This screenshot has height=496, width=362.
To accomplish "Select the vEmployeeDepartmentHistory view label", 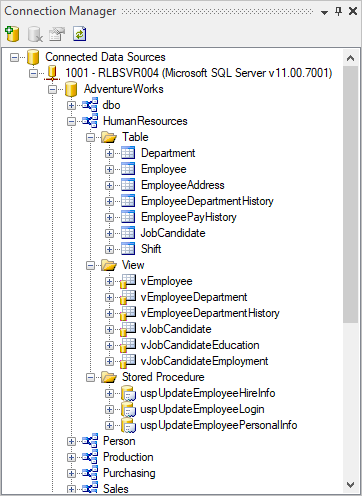I will pos(210,313).
